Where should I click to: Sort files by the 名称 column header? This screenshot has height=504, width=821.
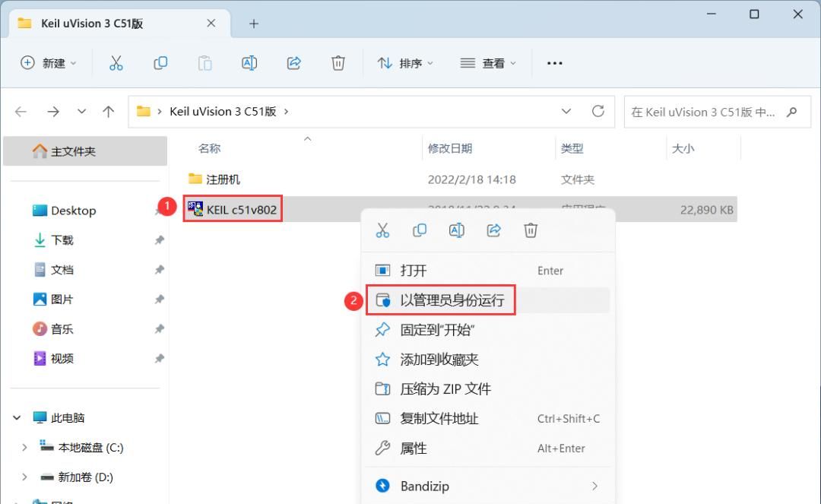coord(209,147)
